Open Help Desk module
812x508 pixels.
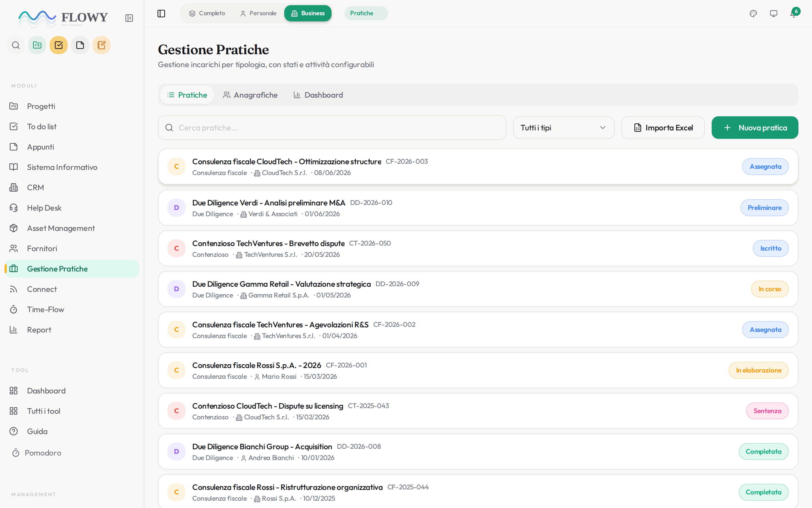(x=72, y=208)
